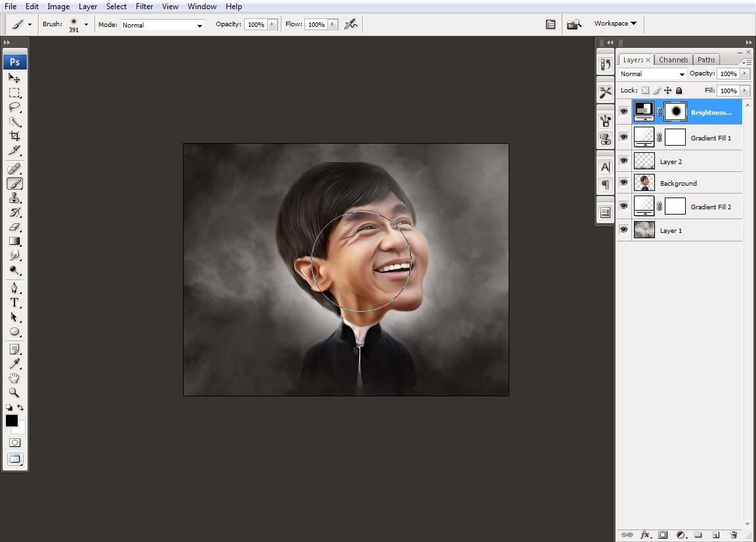Select the Zoom tool
The width and height of the screenshot is (756, 542).
(14, 392)
